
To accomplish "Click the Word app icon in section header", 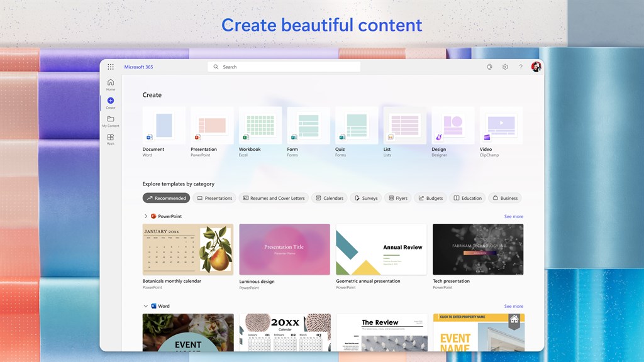I will [x=153, y=306].
